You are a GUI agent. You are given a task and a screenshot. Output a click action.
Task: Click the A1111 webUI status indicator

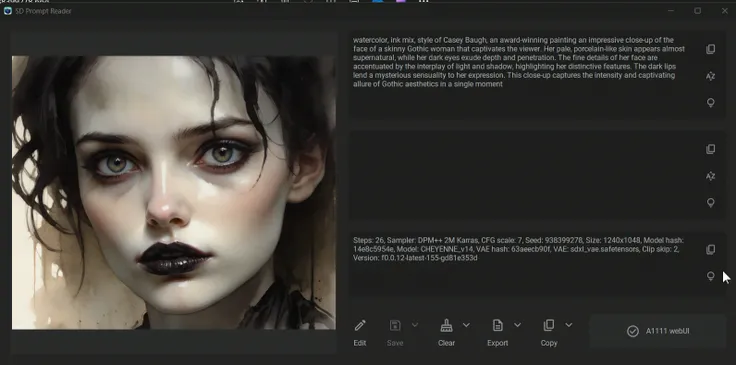click(658, 331)
